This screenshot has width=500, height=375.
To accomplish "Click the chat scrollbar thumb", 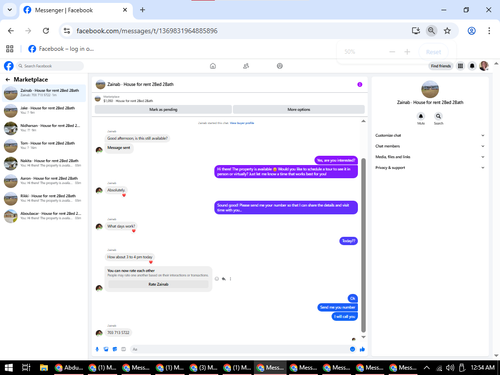I will pyautogui.click(x=363, y=245).
